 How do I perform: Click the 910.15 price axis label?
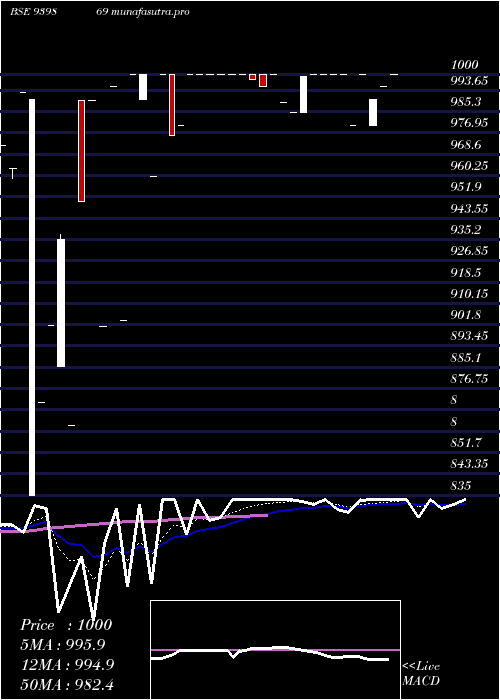(469, 294)
